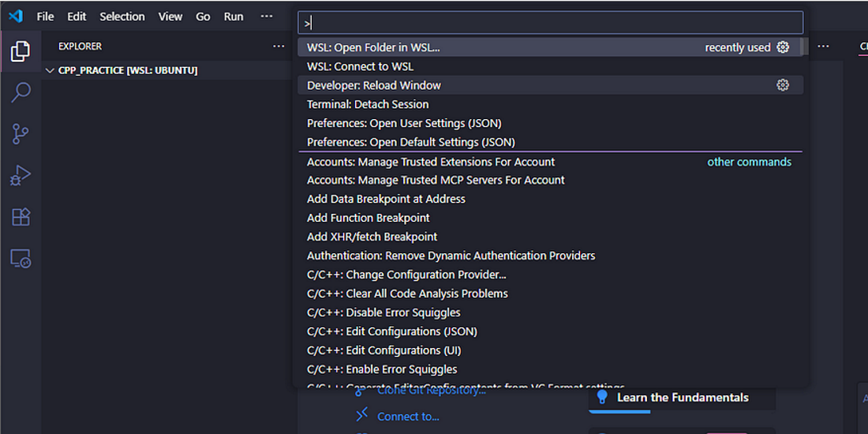868x434 pixels.
Task: Open the Run and Debug view icon
Action: pos(21,175)
